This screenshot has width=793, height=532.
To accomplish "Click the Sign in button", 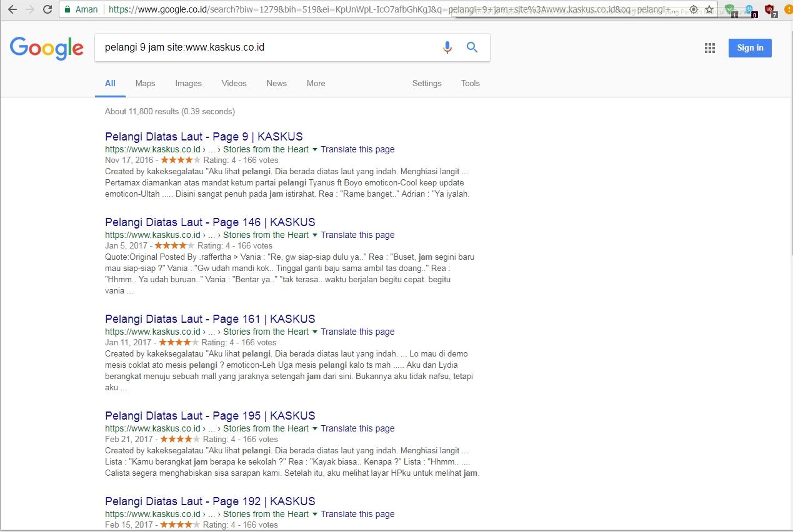I will (750, 48).
